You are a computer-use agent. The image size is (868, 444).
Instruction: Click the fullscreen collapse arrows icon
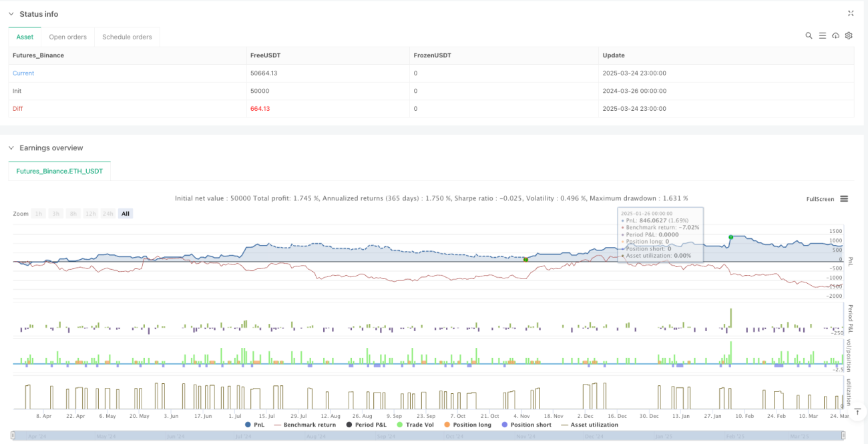pyautogui.click(x=851, y=13)
